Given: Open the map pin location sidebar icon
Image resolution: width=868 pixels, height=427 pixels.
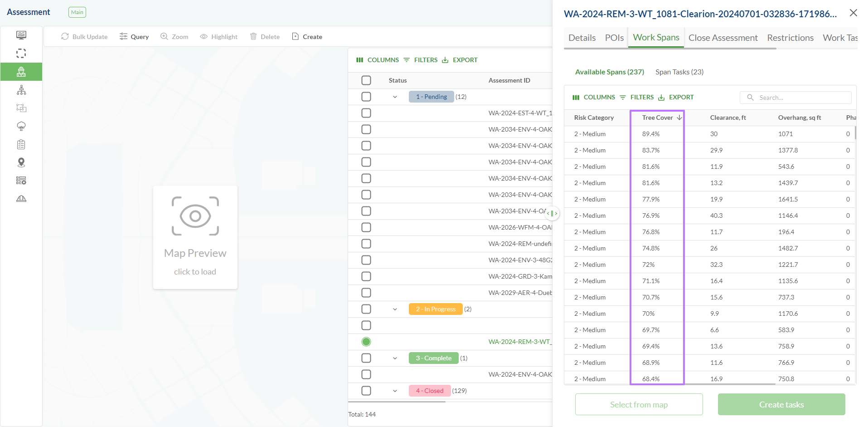Looking at the screenshot, I should point(21,162).
